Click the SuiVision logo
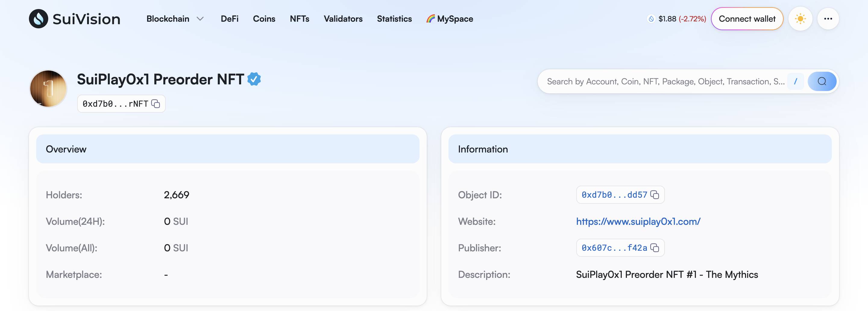This screenshot has height=311, width=868. (x=74, y=18)
